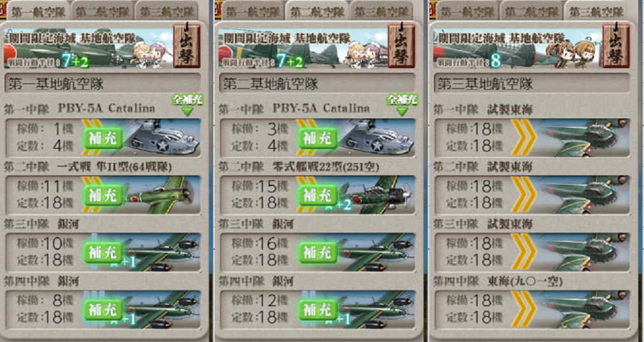Click 補充 for the 零式艦戦22型 squadron
644x342 pixels.
[318, 195]
